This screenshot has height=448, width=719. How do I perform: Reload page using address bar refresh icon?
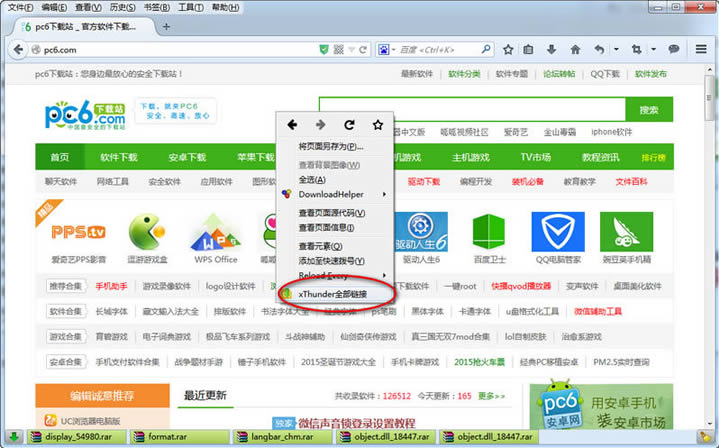363,50
